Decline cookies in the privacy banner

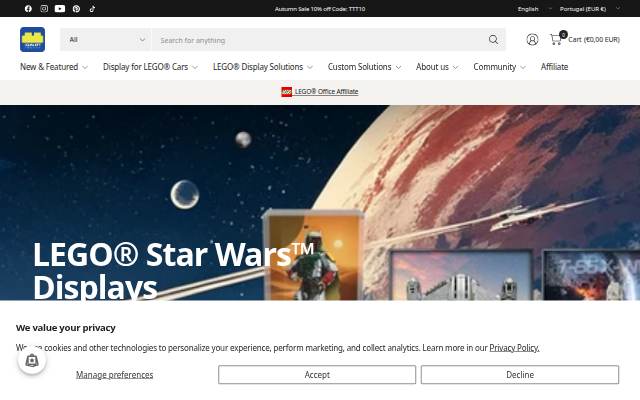point(520,375)
